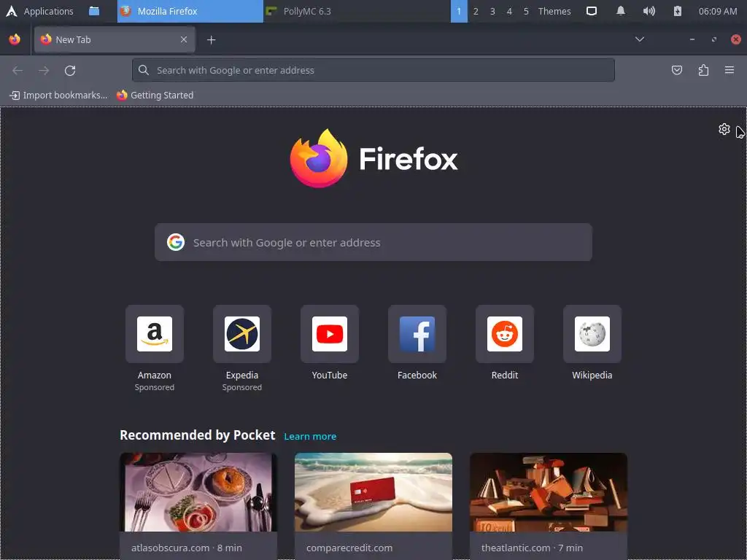Switch to workspace 5
The width and height of the screenshot is (747, 560).
pos(526,11)
